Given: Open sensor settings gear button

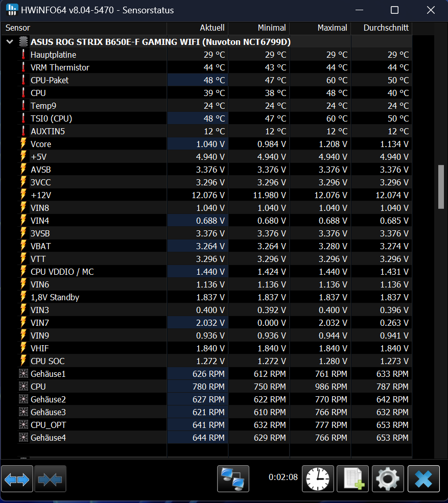Looking at the screenshot, I should (x=388, y=479).
